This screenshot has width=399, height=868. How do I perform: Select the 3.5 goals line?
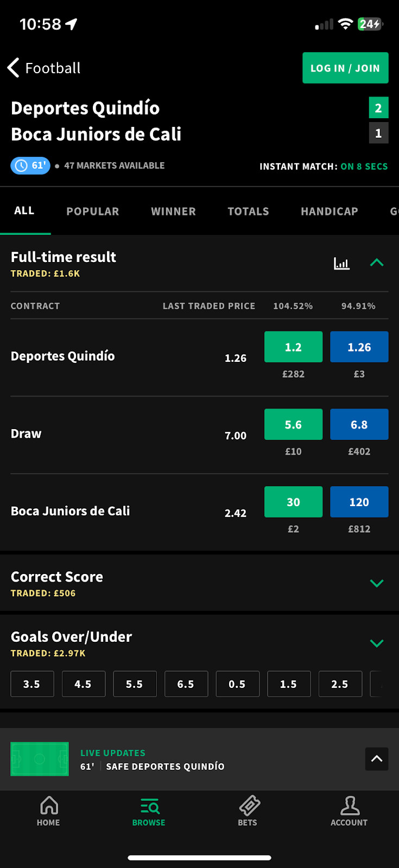pos(32,684)
